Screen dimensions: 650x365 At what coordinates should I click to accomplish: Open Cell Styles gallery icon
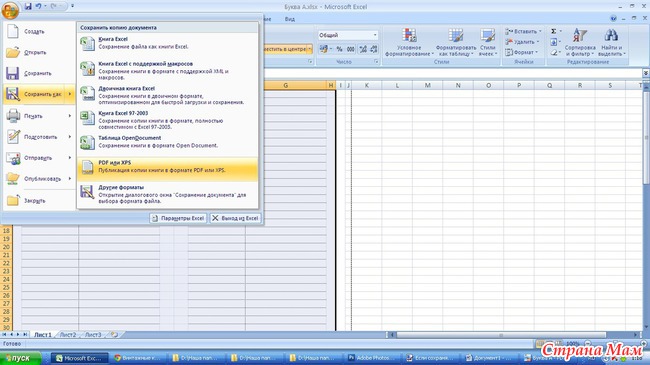488,36
